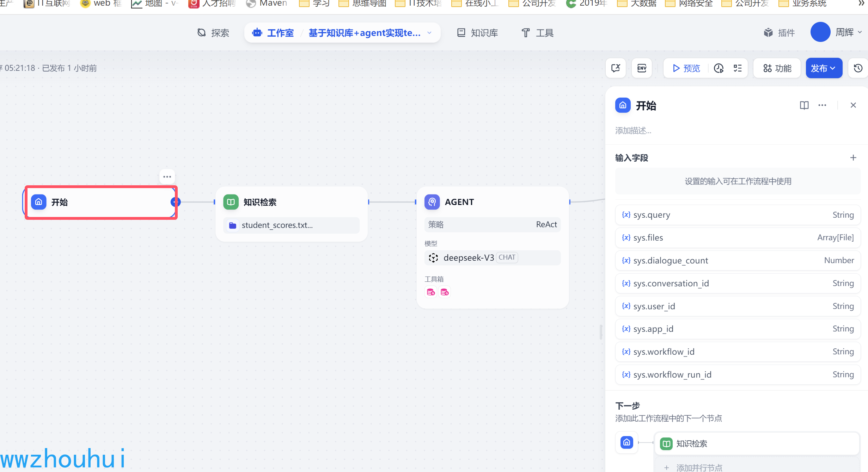Click the first toolbox tool icon in AGENT
The width and height of the screenshot is (868, 472).
coord(431,292)
